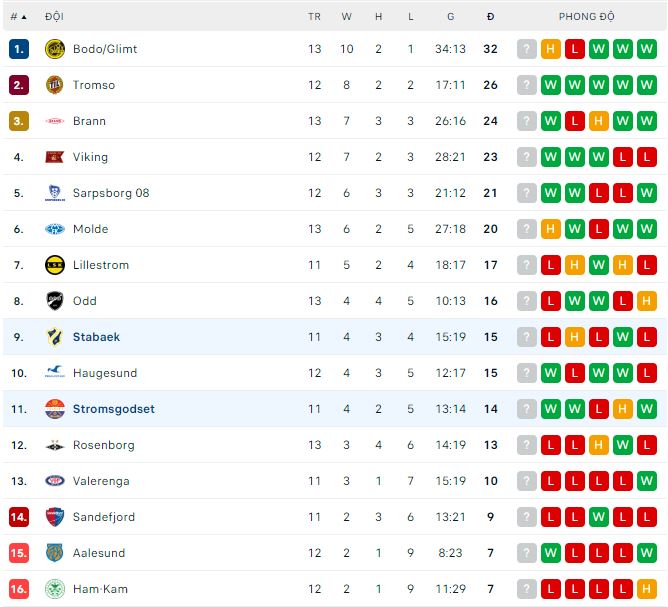Click Aalesund's green W form badge

(551, 553)
